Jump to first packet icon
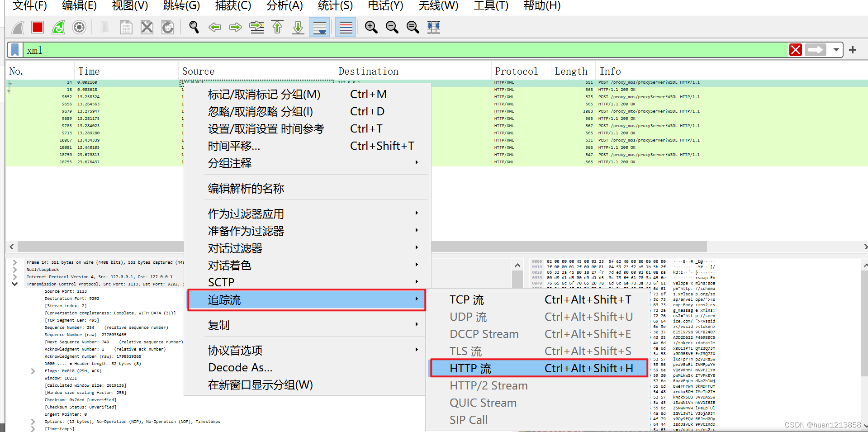 277,27
